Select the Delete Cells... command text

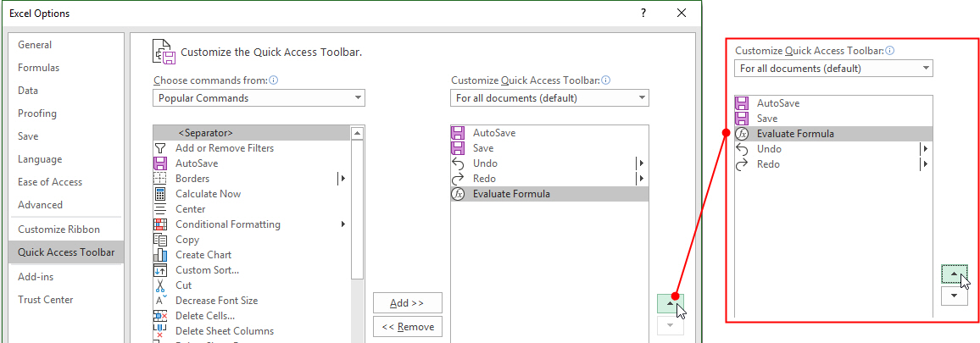pos(205,316)
